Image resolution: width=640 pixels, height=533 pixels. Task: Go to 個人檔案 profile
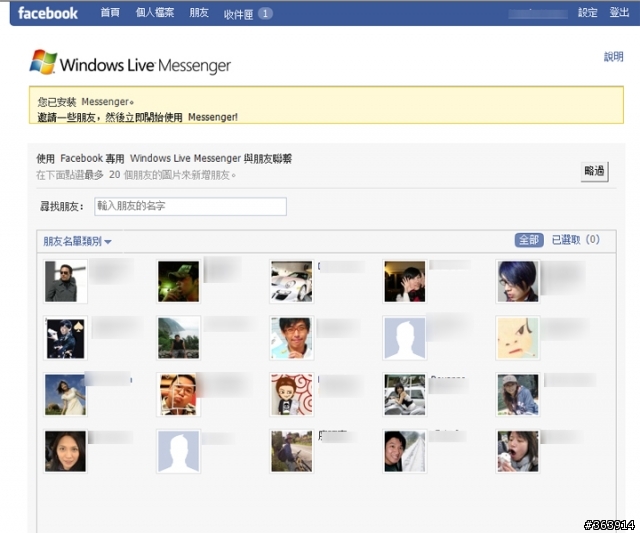click(x=155, y=13)
